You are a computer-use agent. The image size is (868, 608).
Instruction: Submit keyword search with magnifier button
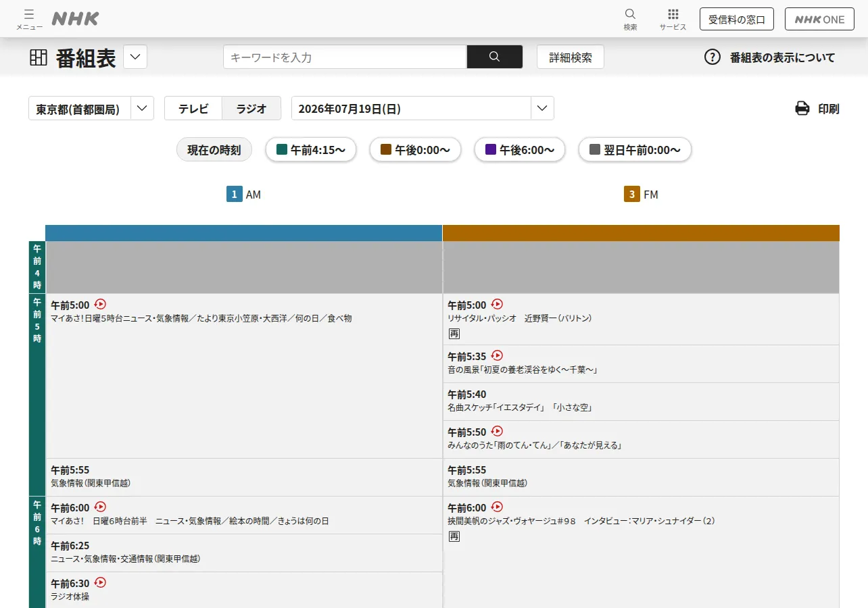pos(494,57)
